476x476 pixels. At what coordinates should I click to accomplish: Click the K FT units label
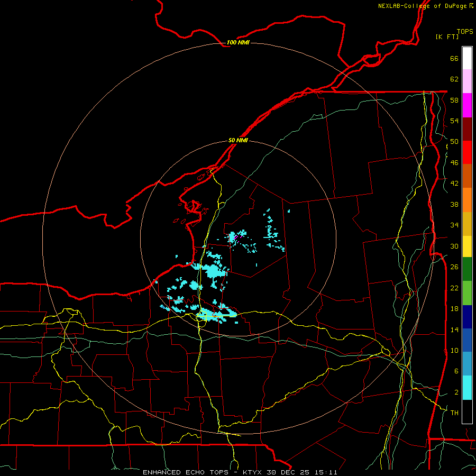click(447, 36)
